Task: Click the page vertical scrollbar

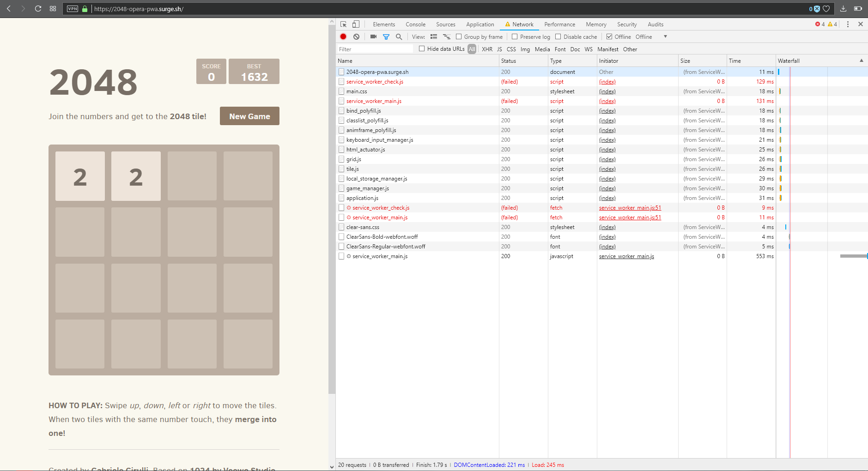Action: 332,208
